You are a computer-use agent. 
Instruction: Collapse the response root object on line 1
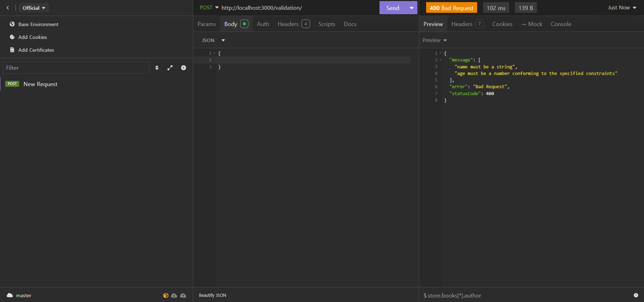pyautogui.click(x=440, y=53)
